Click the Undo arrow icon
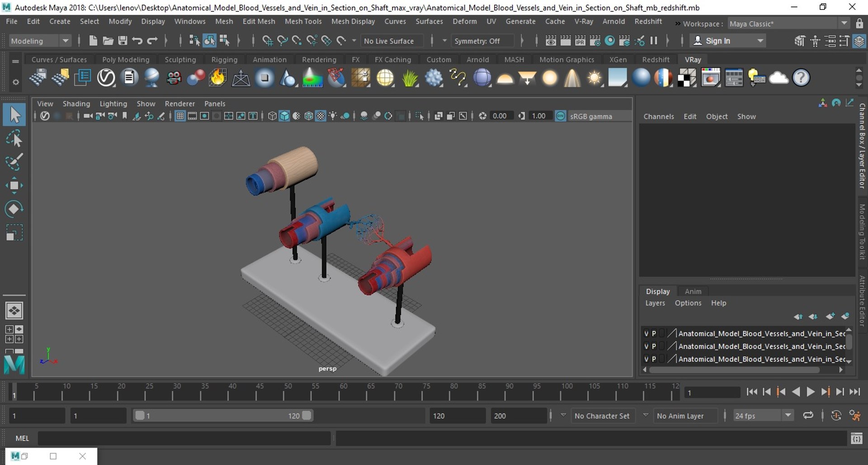Viewport: 868px width, 465px height. pyautogui.click(x=137, y=41)
